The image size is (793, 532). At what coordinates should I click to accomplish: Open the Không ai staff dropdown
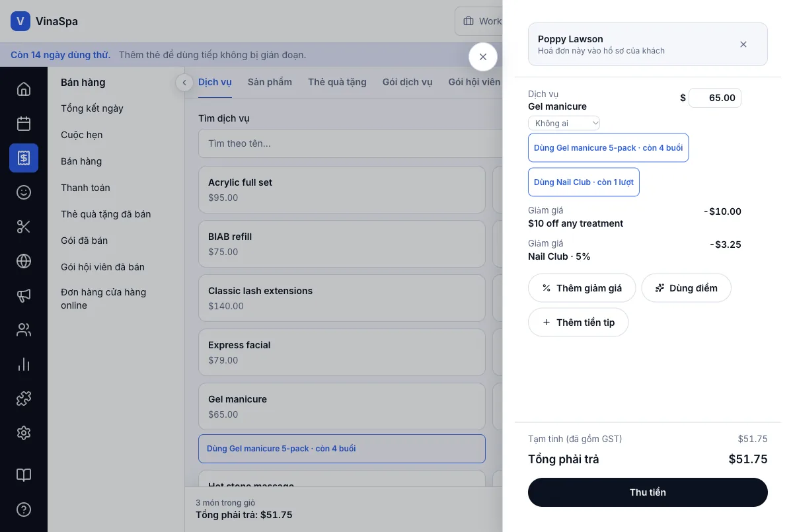[x=564, y=123]
